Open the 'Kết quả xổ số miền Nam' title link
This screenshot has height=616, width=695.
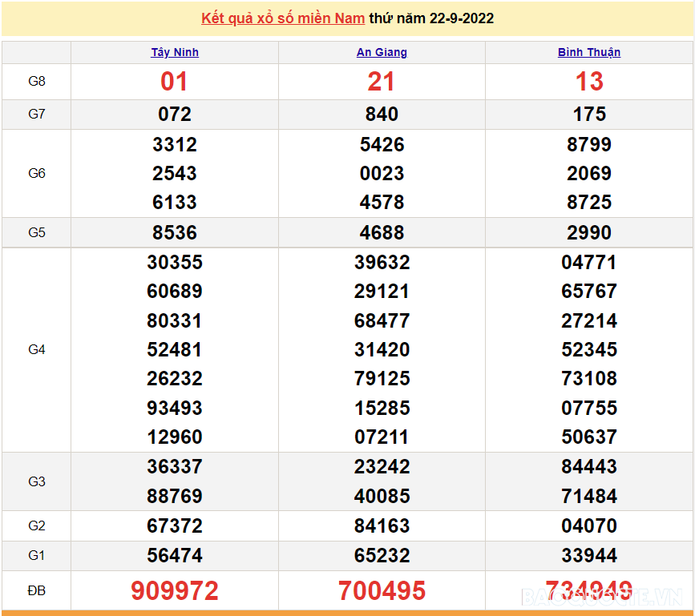pos(283,18)
